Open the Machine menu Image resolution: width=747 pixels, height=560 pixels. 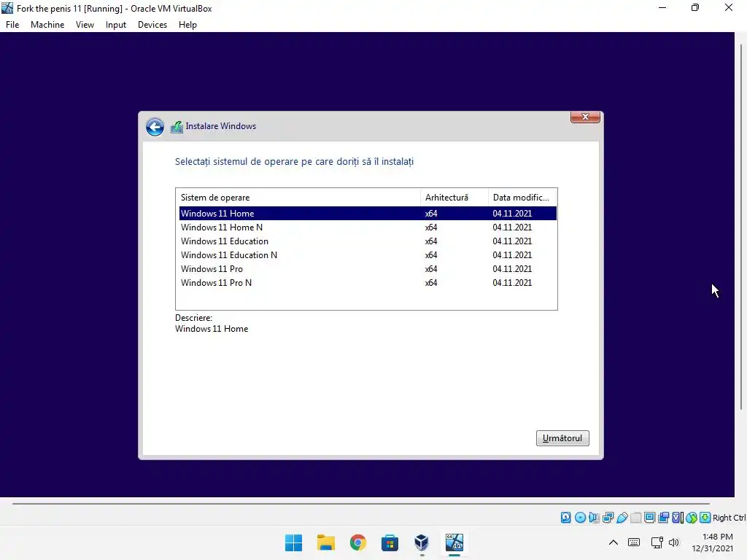coord(47,25)
